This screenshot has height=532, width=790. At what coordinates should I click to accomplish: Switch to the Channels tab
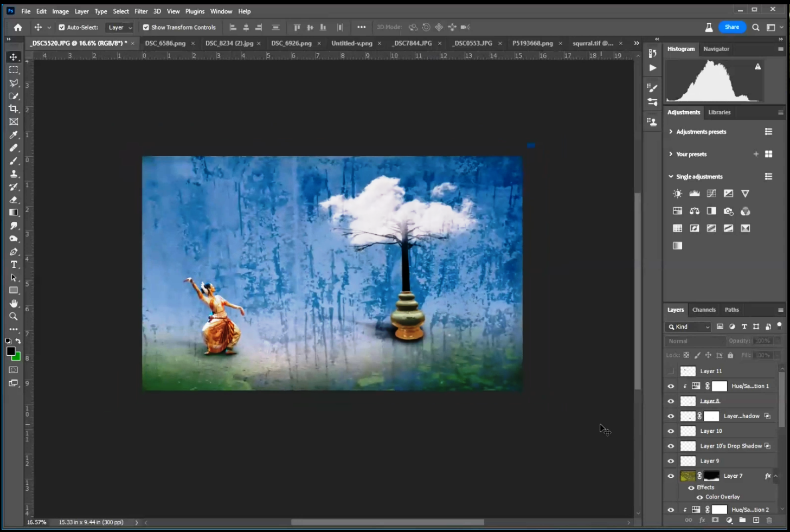[x=704, y=310]
